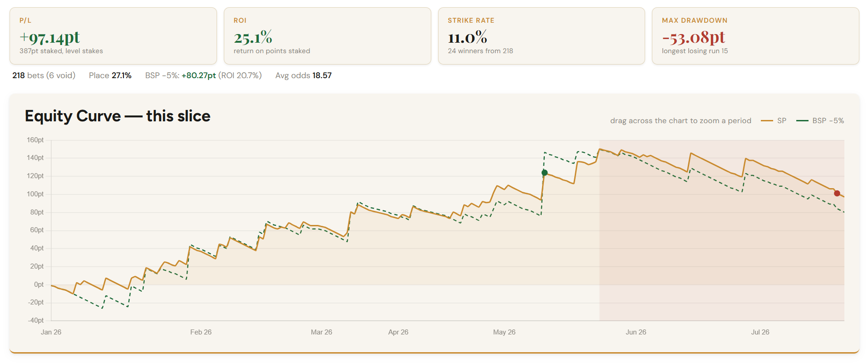Click the 160pt y-axis label

pos(35,140)
